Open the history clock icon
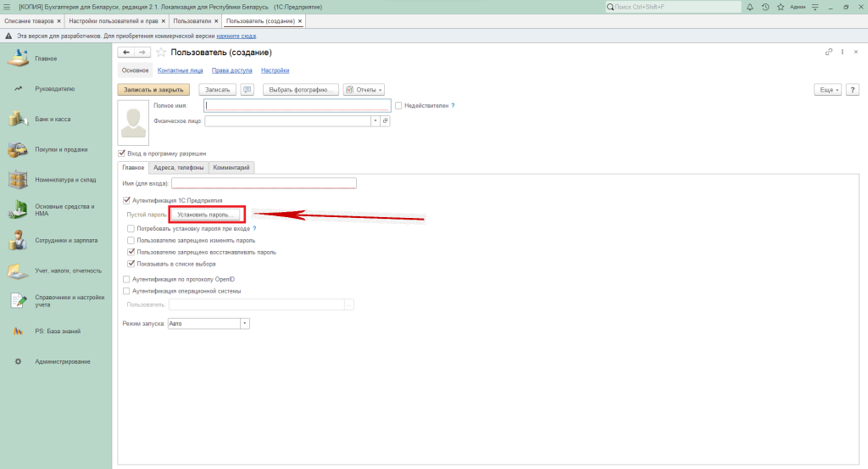 (765, 7)
